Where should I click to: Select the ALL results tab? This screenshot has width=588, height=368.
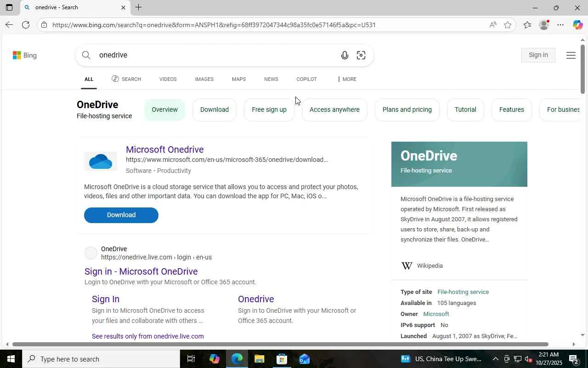[x=89, y=79]
